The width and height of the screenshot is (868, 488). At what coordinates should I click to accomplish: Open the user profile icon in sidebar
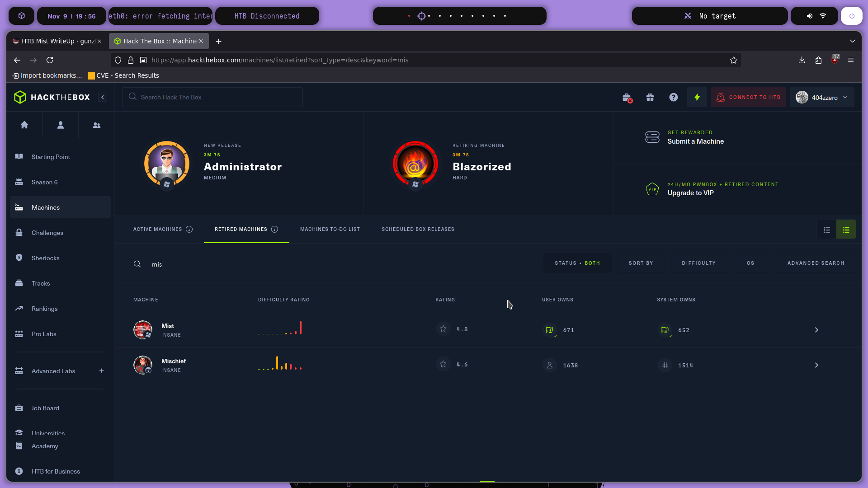coord(61,125)
